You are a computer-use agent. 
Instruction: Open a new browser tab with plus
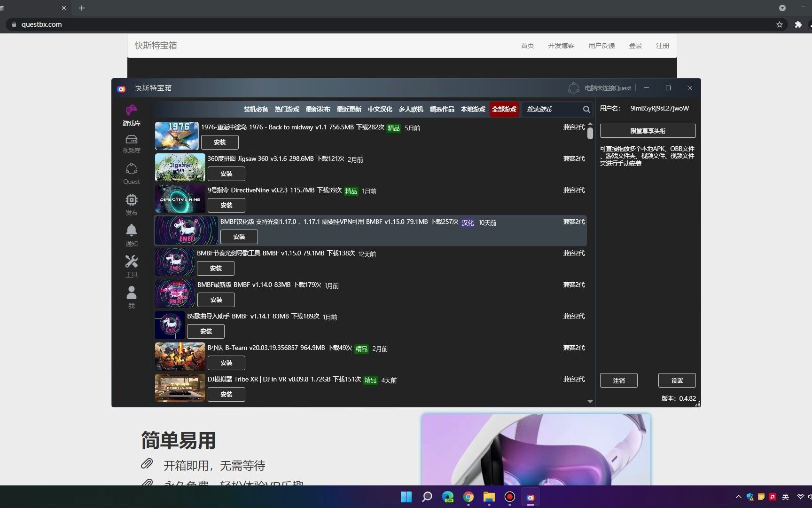click(82, 8)
